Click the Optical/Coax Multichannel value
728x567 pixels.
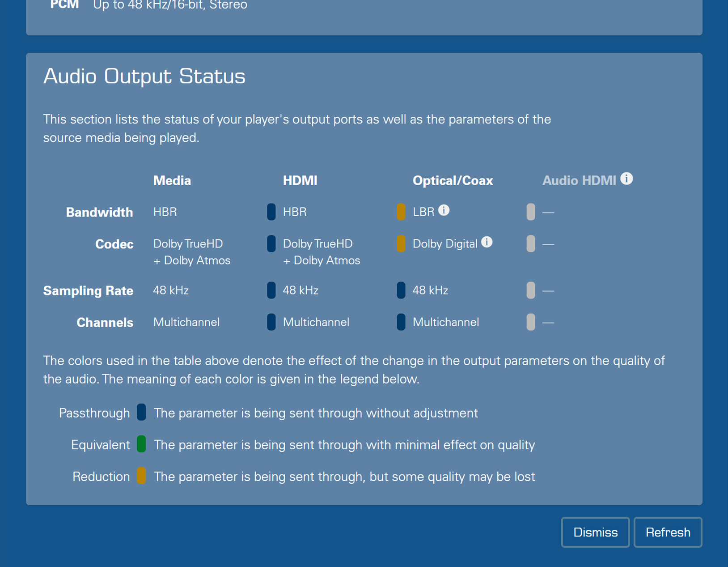pos(445,322)
